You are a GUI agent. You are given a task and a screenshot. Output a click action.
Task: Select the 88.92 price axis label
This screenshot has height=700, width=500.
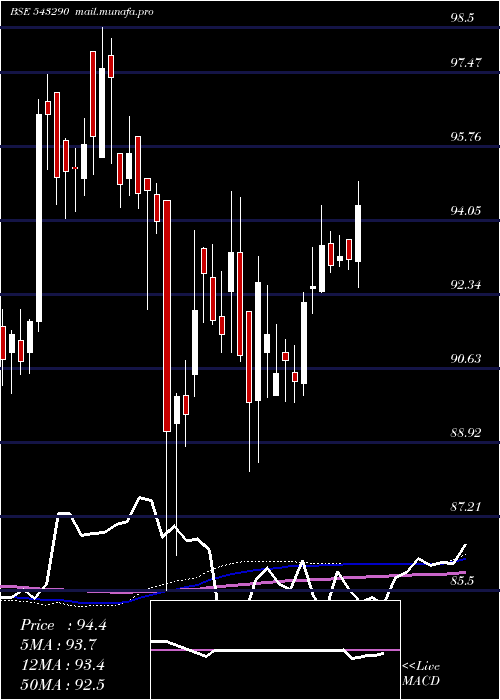tap(466, 433)
